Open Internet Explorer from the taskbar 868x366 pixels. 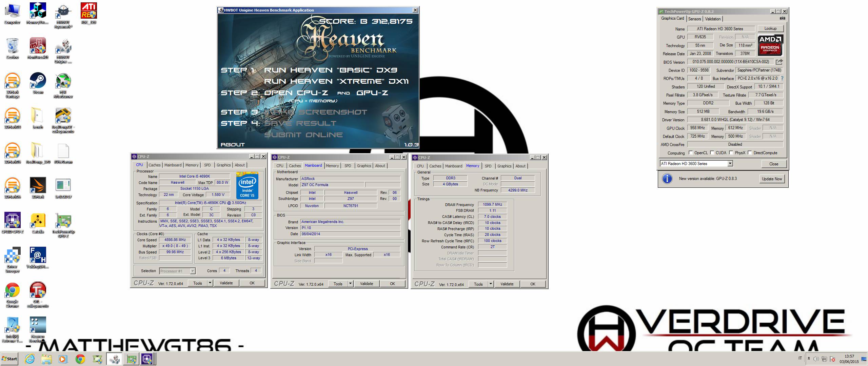coord(30,359)
